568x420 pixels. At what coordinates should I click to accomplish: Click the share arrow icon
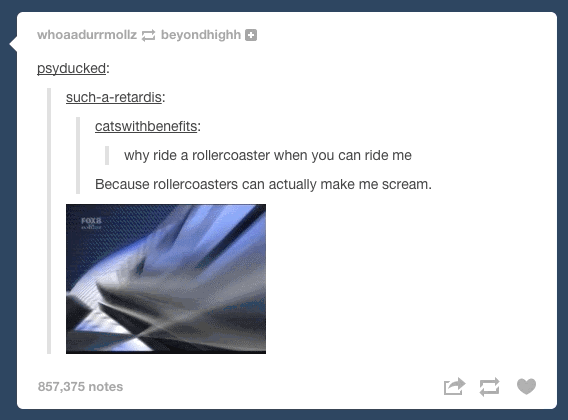[454, 387]
